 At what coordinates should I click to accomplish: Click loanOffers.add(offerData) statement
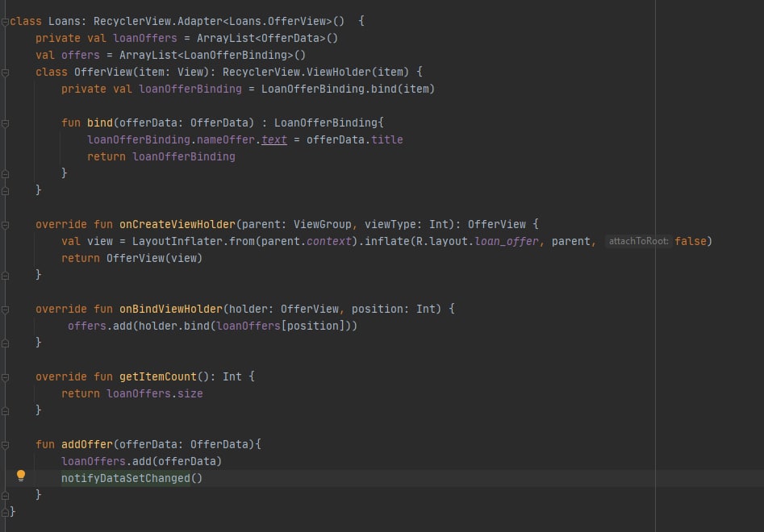(x=141, y=461)
